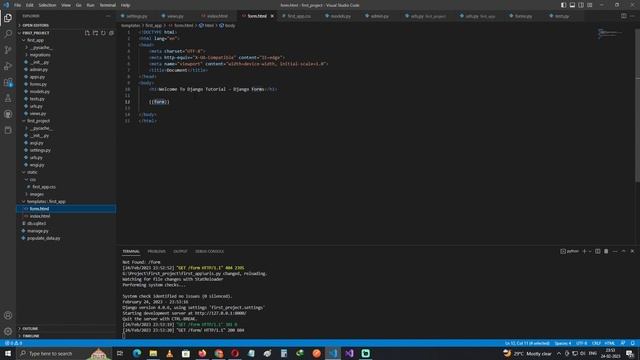Viewport: 640px width, 360px height.
Task: Close the terminal panel
Action: pos(632,251)
